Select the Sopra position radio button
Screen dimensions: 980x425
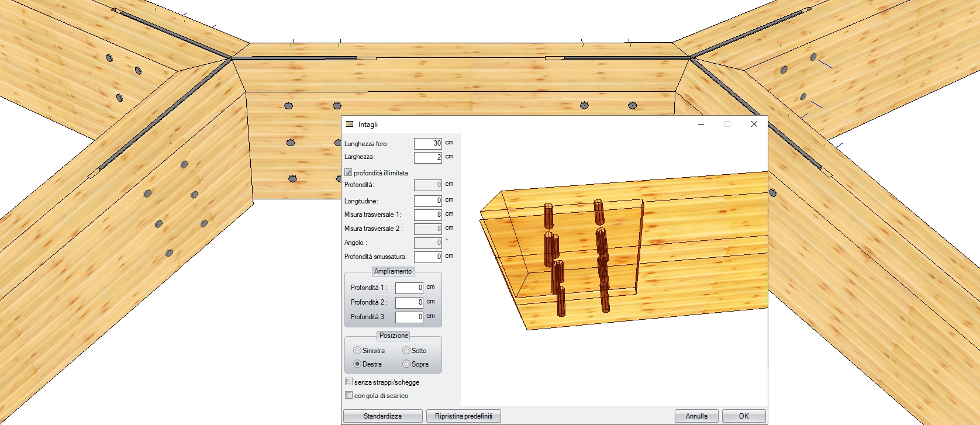click(406, 364)
